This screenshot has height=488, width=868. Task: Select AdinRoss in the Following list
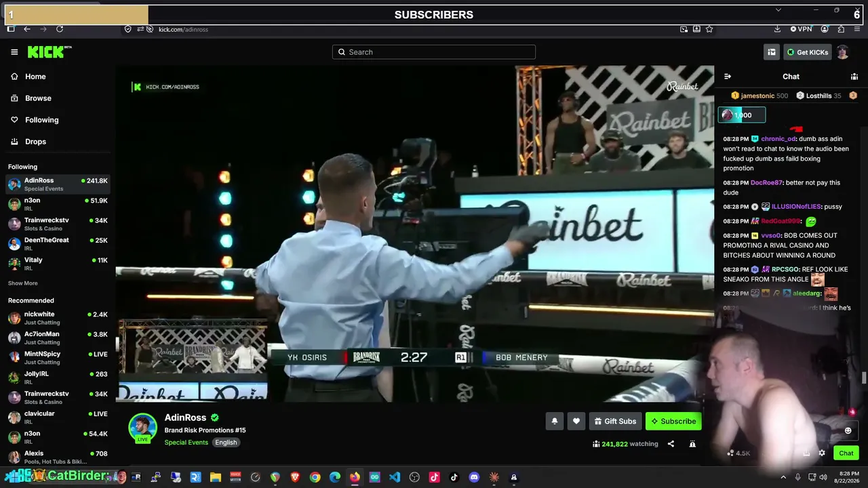pyautogui.click(x=58, y=184)
